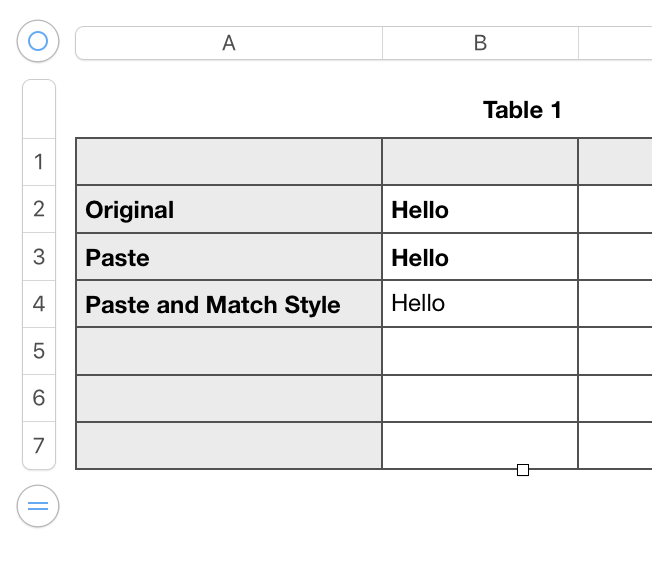Select row 2 header
652x566 pixels.
pyautogui.click(x=39, y=209)
